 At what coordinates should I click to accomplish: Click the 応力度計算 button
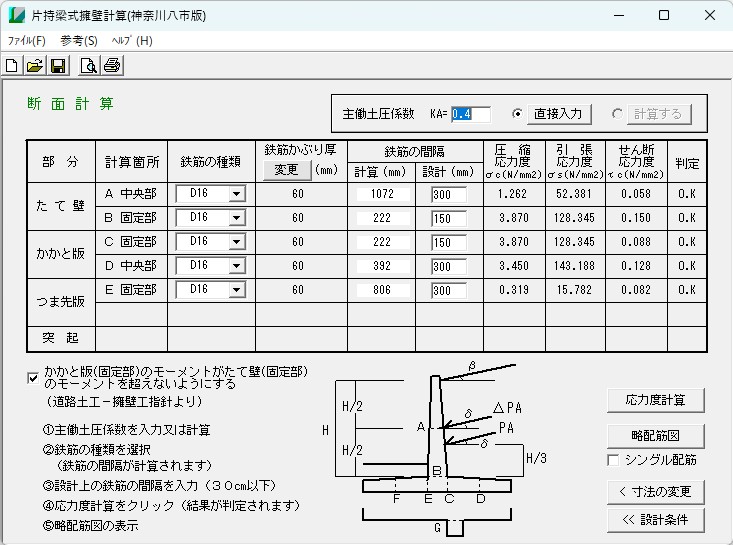tap(655, 400)
